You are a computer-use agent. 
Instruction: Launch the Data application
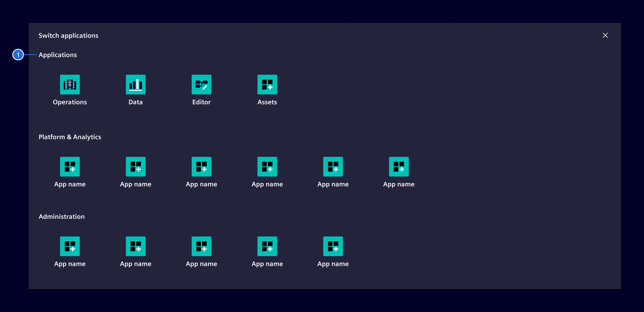(x=136, y=85)
